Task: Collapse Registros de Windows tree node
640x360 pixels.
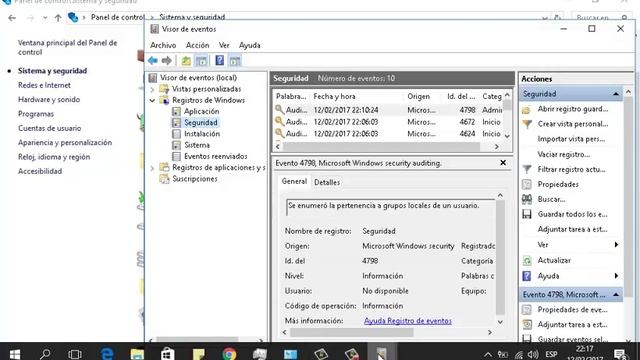Action: pos(152,100)
